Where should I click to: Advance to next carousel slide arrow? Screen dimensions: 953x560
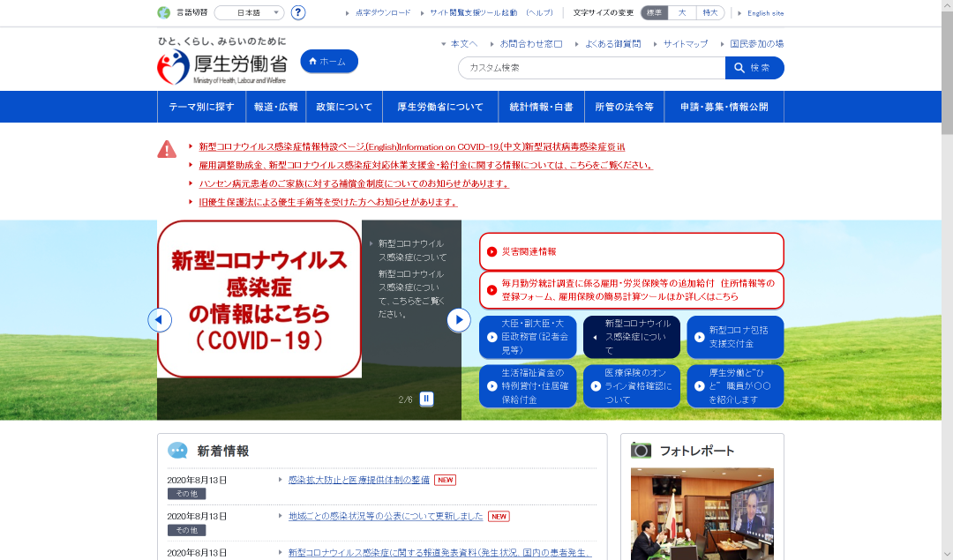[x=459, y=320]
